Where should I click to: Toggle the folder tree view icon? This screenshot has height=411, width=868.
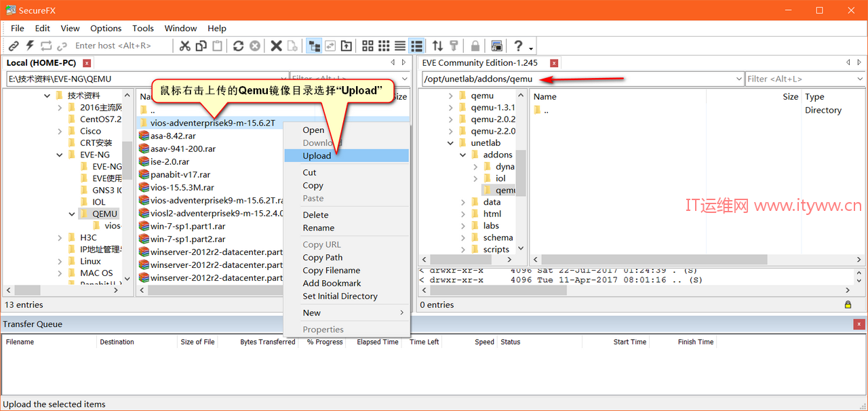tap(314, 46)
